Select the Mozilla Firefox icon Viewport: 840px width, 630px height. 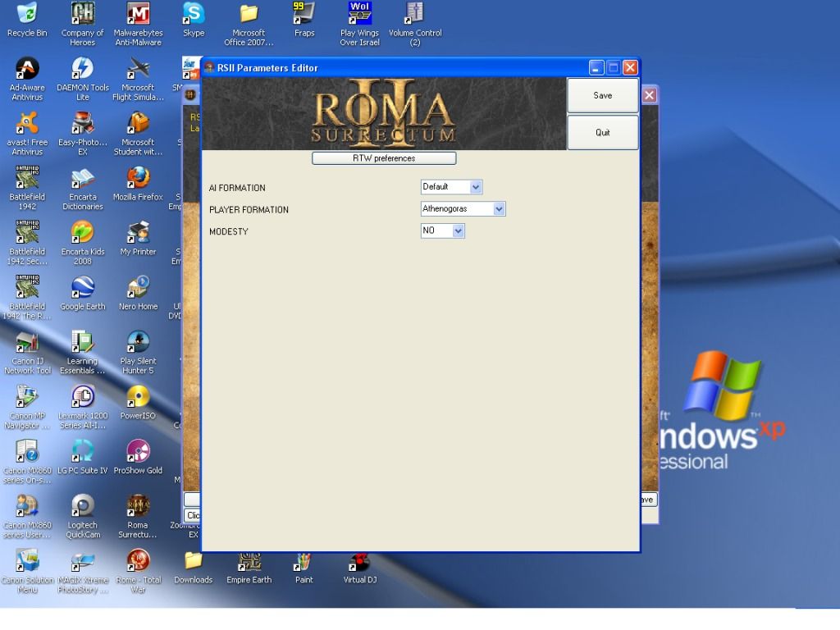[138, 178]
